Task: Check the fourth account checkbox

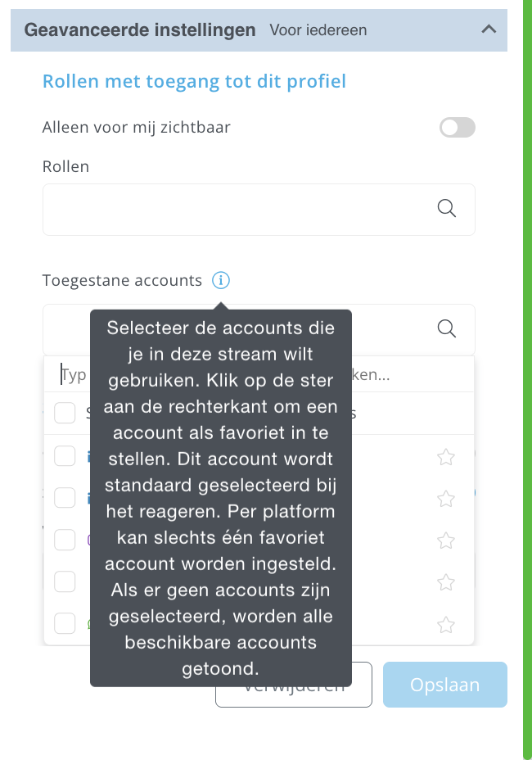Action: (65, 581)
